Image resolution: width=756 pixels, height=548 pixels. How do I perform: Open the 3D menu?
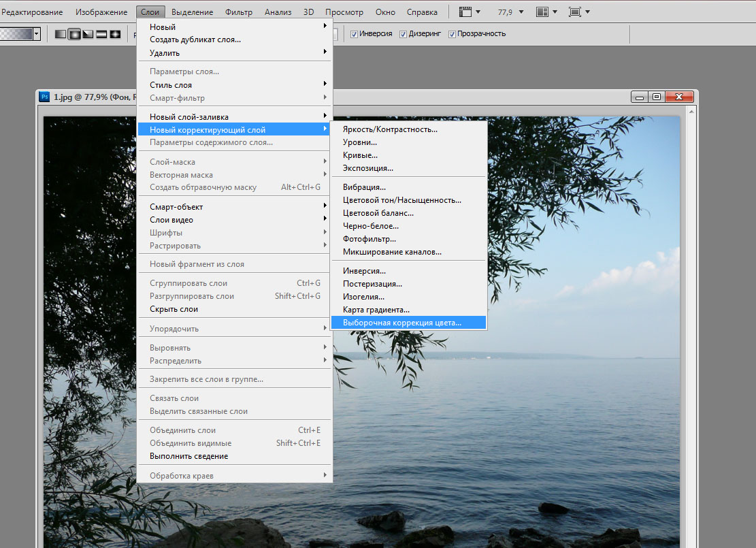(x=308, y=12)
